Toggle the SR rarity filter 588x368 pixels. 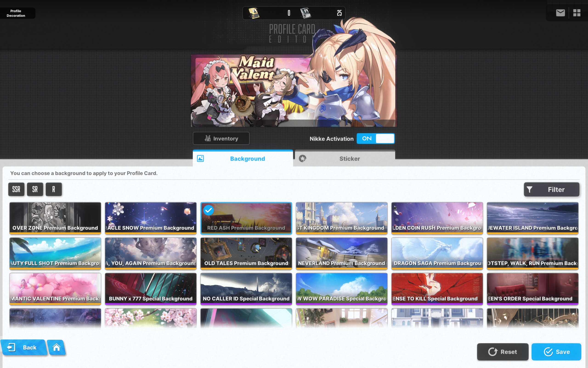(x=35, y=189)
